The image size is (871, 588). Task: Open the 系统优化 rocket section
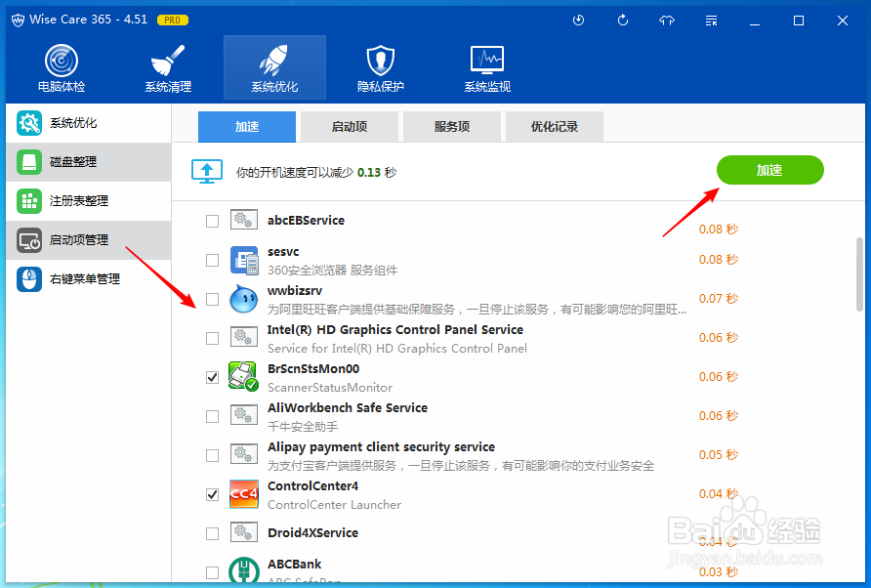274,68
